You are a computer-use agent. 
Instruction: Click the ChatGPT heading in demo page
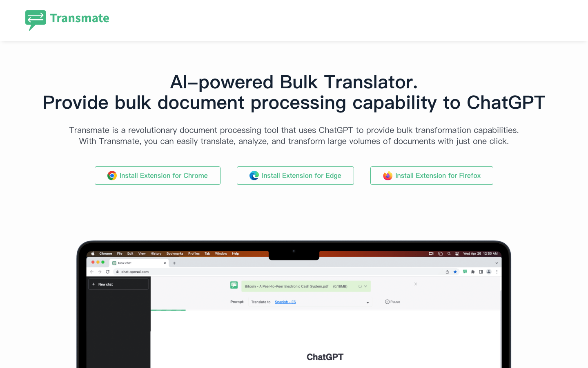[x=325, y=357]
